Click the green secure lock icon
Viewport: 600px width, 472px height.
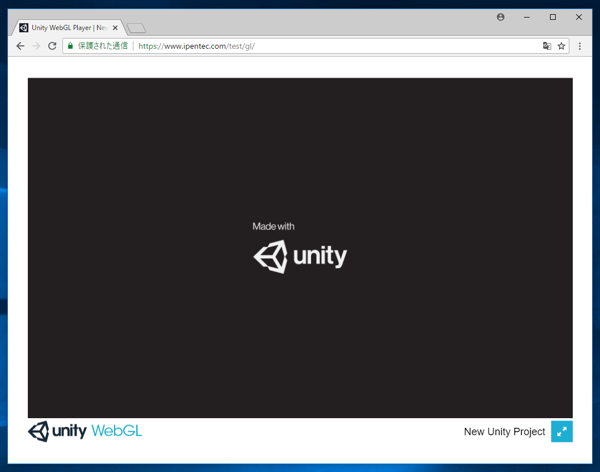tap(70, 46)
